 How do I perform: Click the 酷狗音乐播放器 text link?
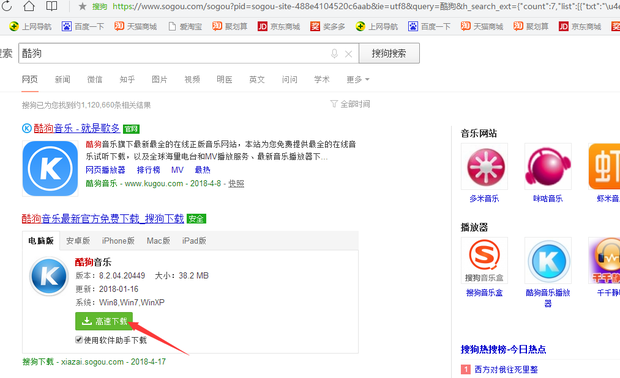point(548,298)
